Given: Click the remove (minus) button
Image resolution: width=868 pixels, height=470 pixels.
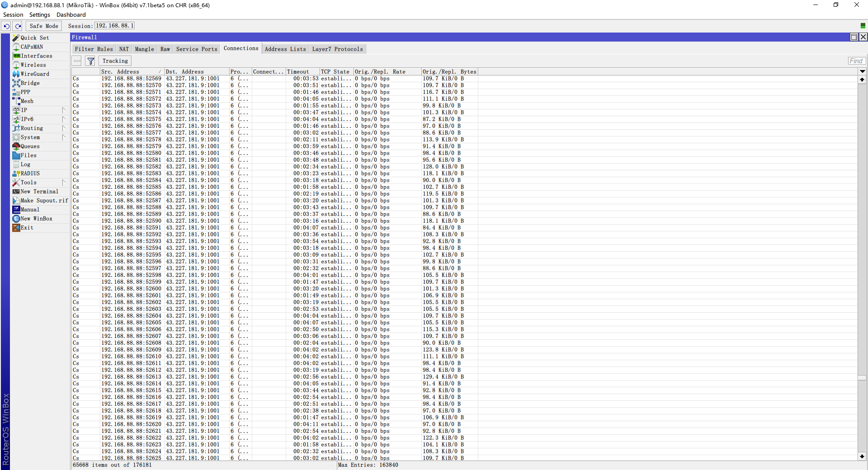Looking at the screenshot, I should click(x=77, y=61).
